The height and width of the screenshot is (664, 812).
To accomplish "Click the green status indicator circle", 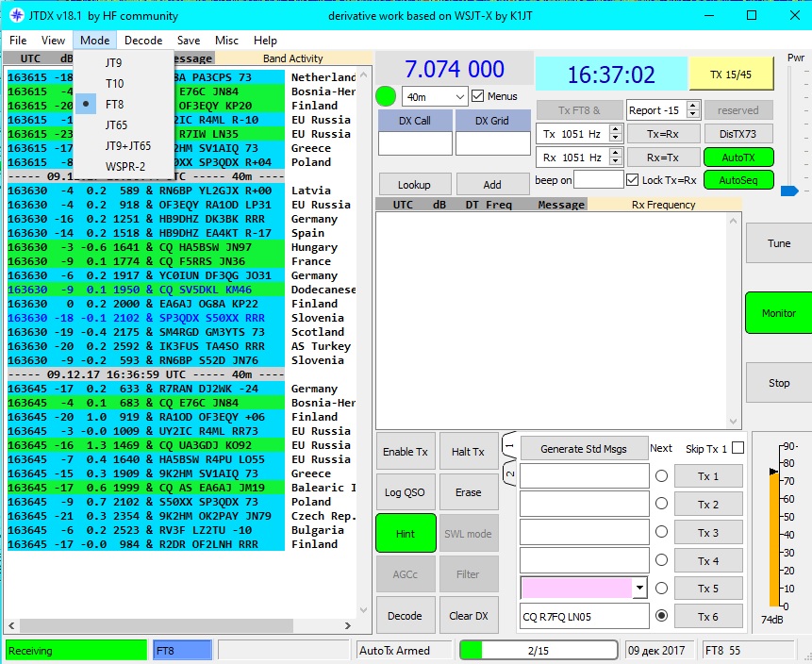I will (x=386, y=96).
